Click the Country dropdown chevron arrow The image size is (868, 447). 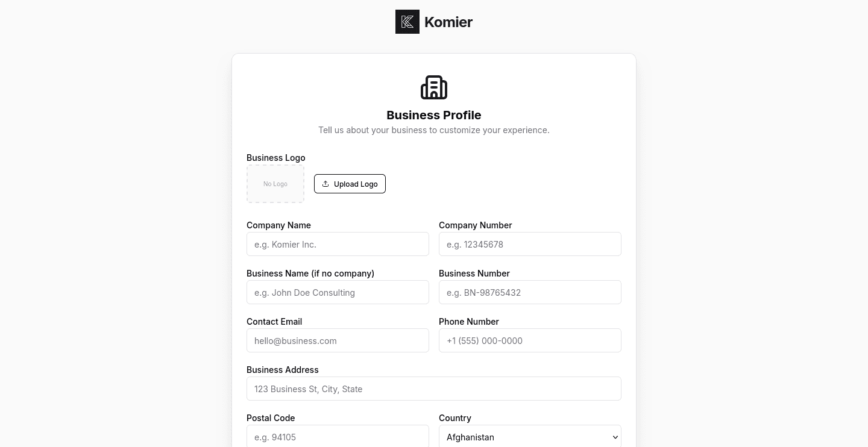click(615, 437)
